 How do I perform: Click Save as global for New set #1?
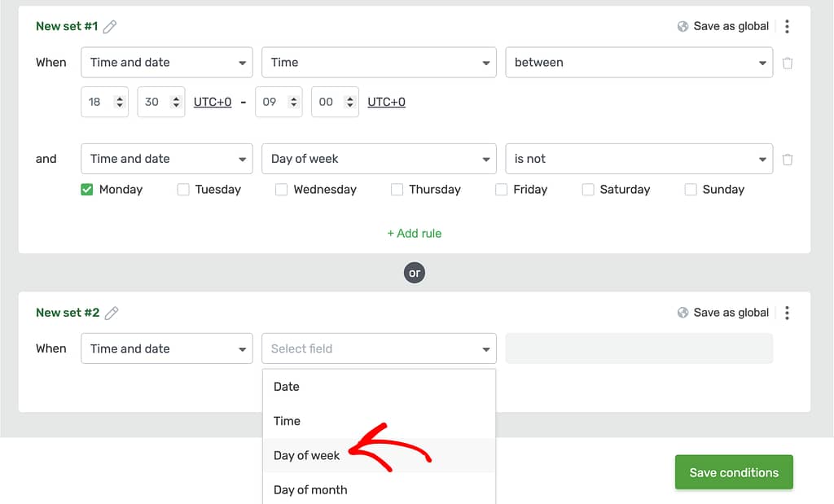click(x=731, y=26)
